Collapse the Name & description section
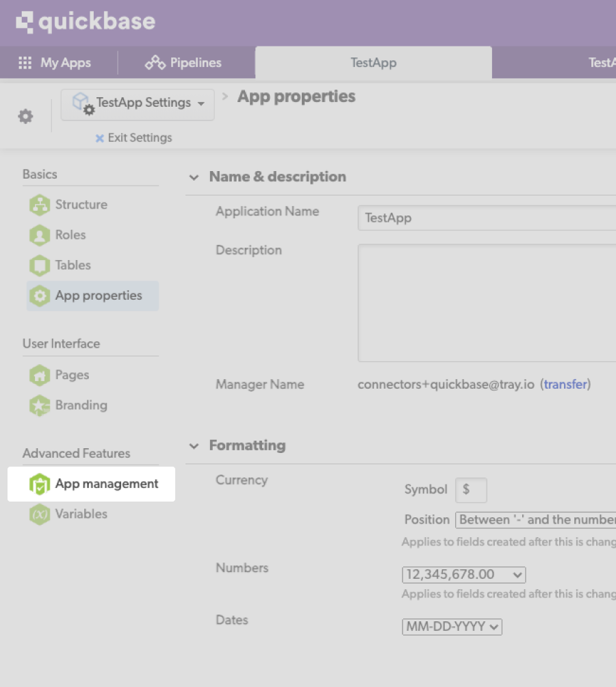This screenshot has height=687, width=616. 194,177
